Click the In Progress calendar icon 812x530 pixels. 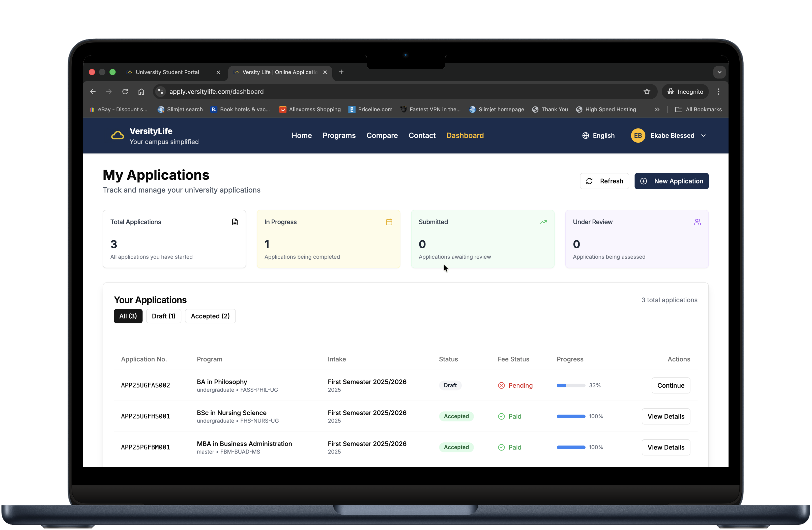389,222
